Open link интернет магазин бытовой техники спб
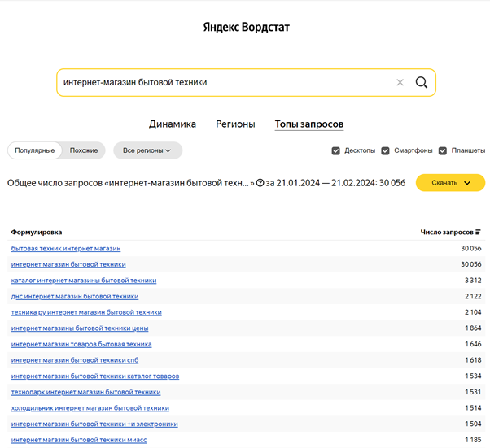This screenshot has height=448, width=490. 75,360
